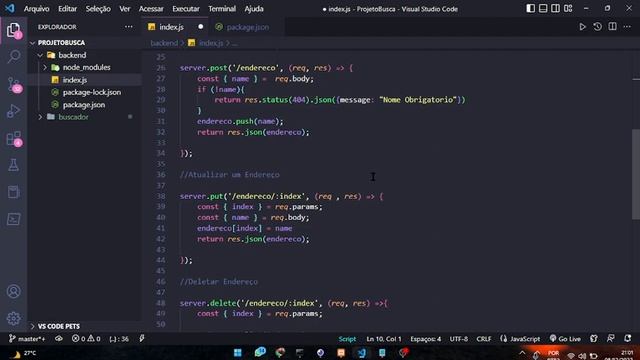Click the master branch indicator

click(27, 339)
